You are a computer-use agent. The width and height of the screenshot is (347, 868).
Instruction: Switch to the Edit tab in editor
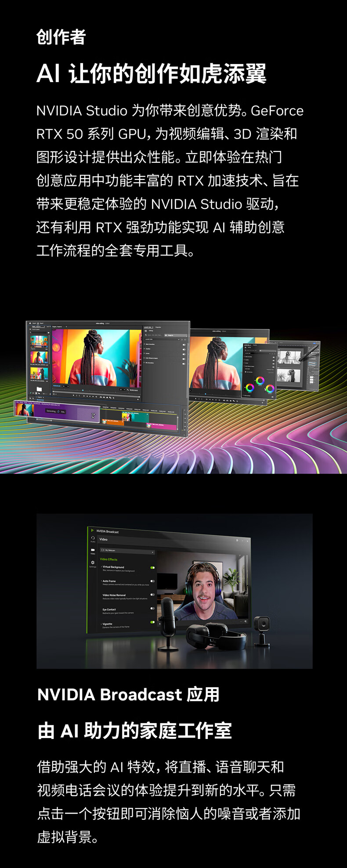click(x=38, y=323)
